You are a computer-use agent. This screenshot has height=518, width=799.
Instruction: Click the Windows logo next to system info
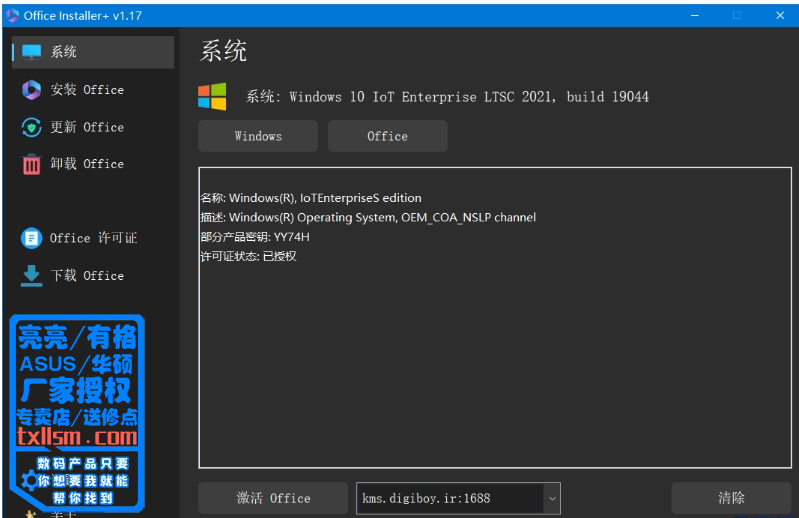212,96
